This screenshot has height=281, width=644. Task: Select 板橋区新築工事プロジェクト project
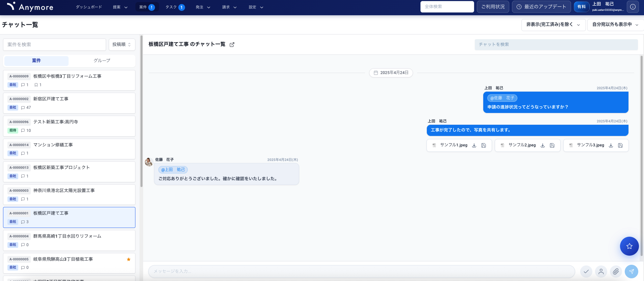69,172
